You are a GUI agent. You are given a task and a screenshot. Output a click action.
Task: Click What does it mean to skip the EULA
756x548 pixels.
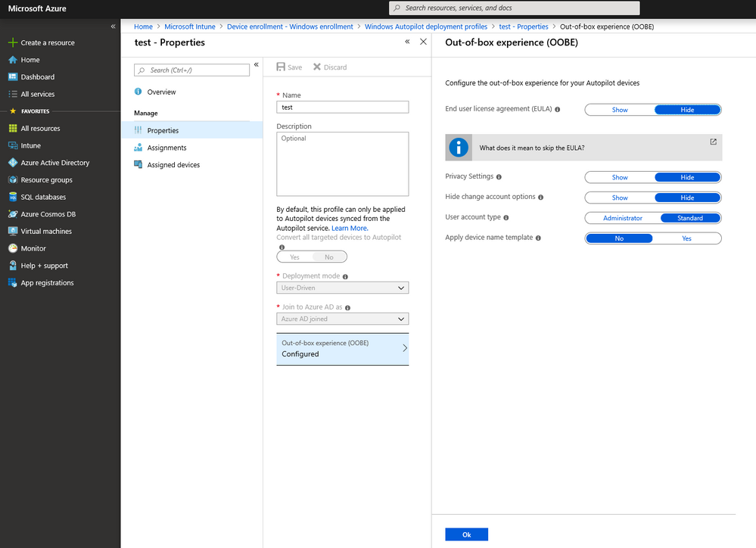pos(531,148)
